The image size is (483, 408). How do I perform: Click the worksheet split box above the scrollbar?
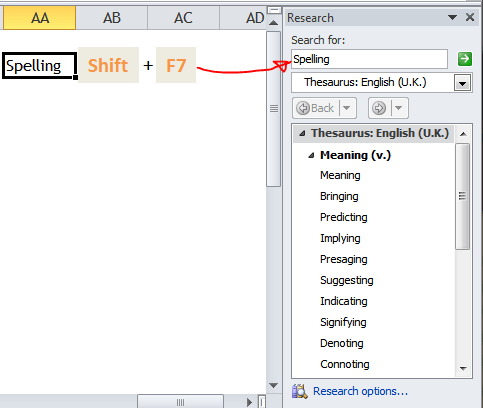[274, 10]
